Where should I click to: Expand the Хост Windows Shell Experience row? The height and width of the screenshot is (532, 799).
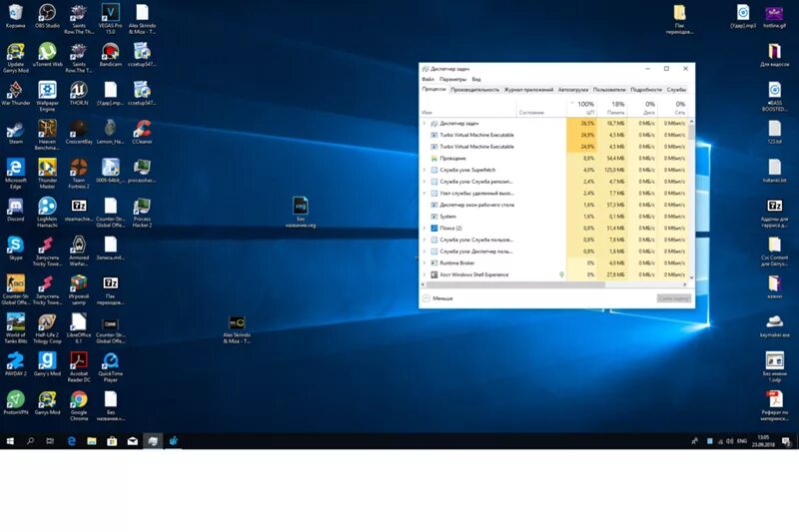point(424,274)
